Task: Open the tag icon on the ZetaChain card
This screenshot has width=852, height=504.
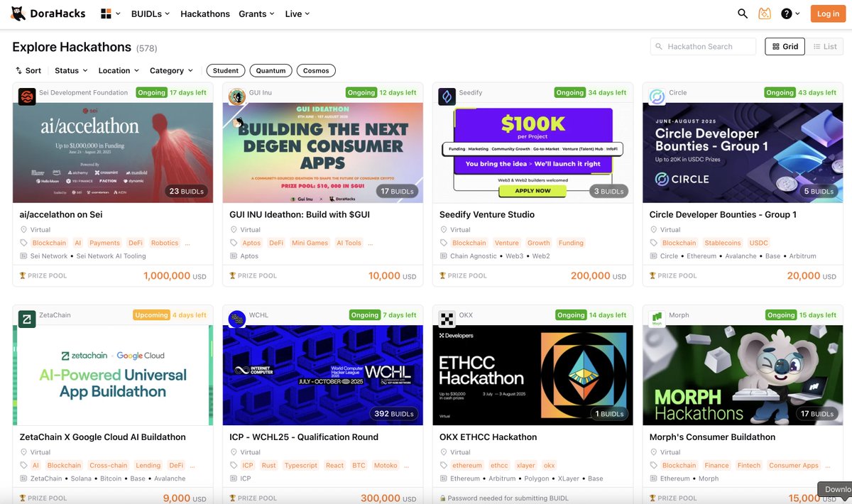Action: pos(23,466)
